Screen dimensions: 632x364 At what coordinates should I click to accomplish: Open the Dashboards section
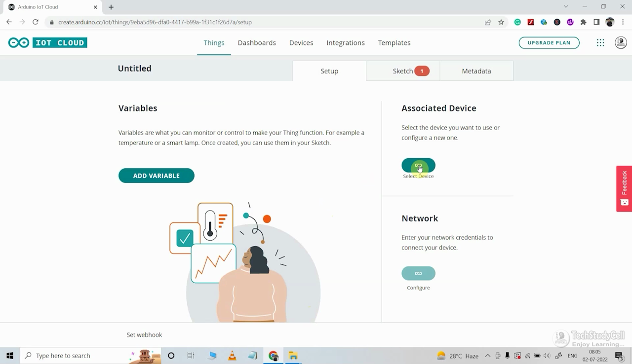click(x=257, y=43)
